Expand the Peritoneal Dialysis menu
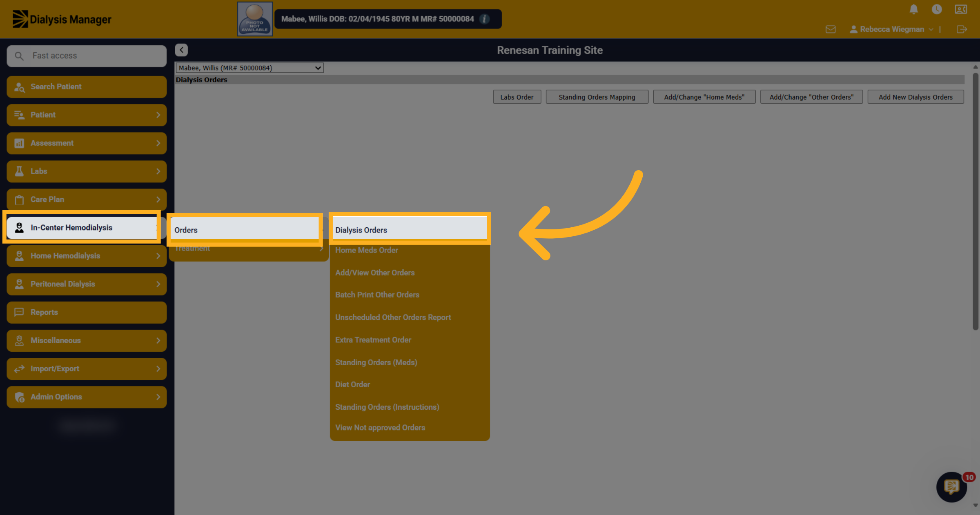The height and width of the screenshot is (515, 980). (87, 284)
